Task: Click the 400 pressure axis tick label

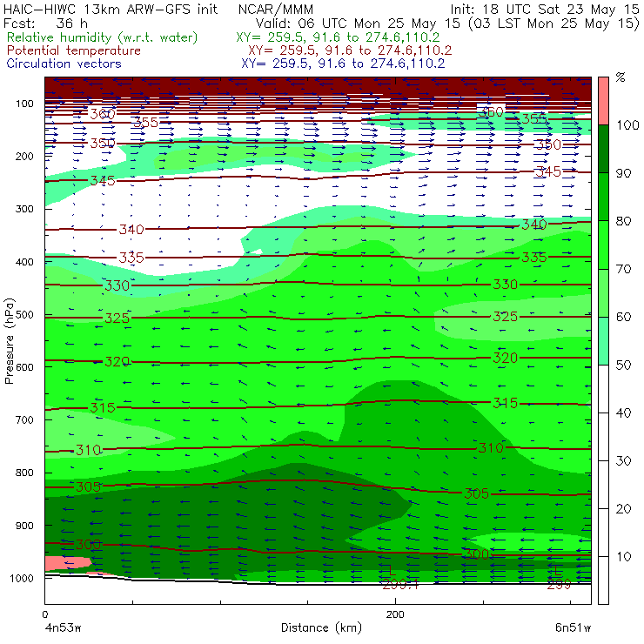Action: pos(24,262)
